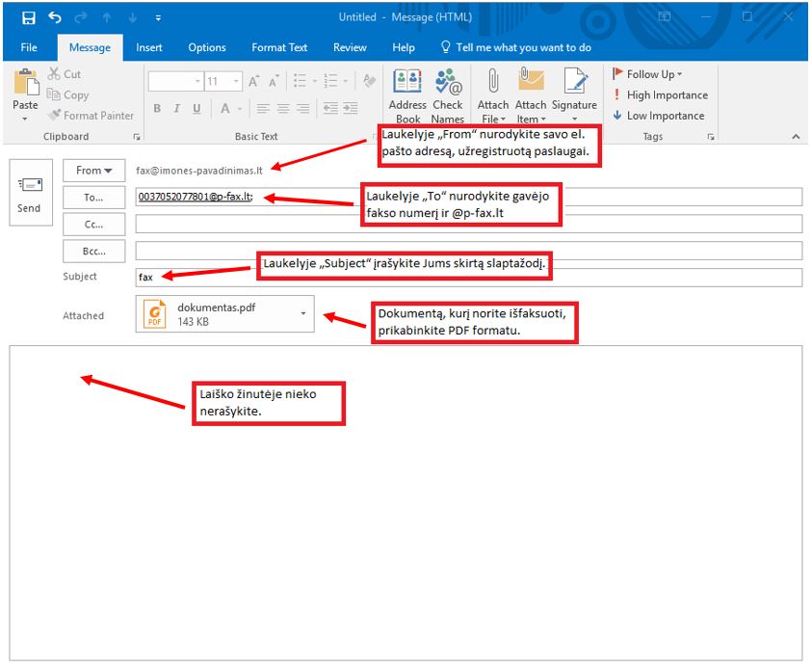Click the Subject field containing fax

[x=469, y=278]
